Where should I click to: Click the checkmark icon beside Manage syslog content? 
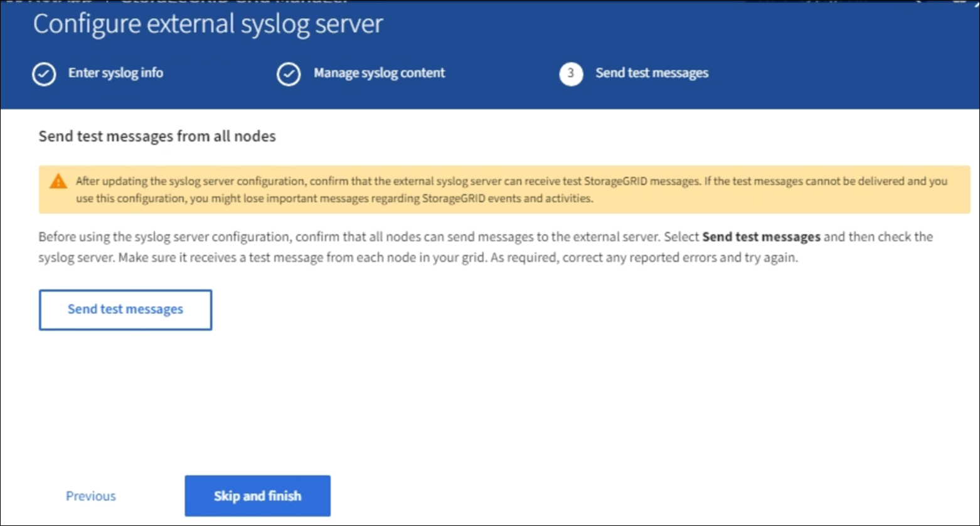[x=289, y=73]
